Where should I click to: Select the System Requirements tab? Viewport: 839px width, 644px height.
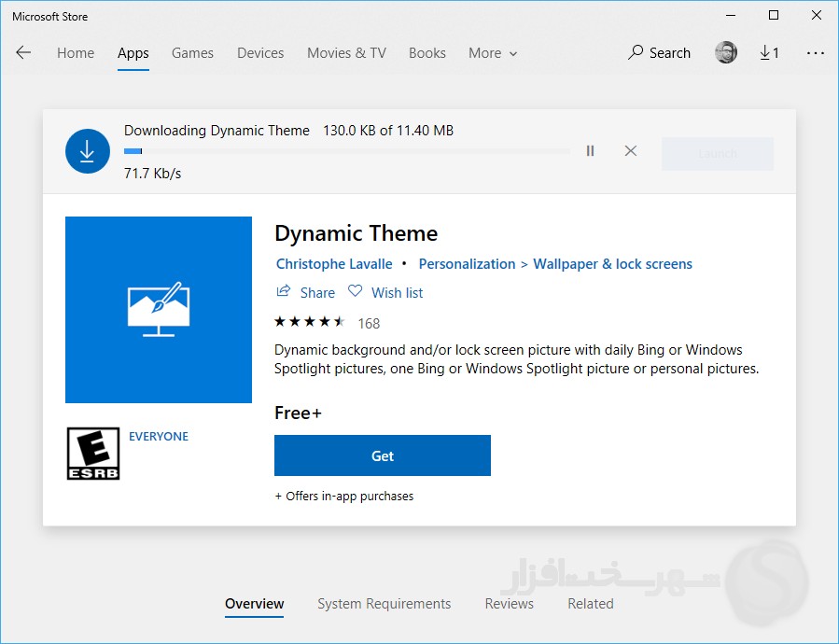tap(384, 604)
